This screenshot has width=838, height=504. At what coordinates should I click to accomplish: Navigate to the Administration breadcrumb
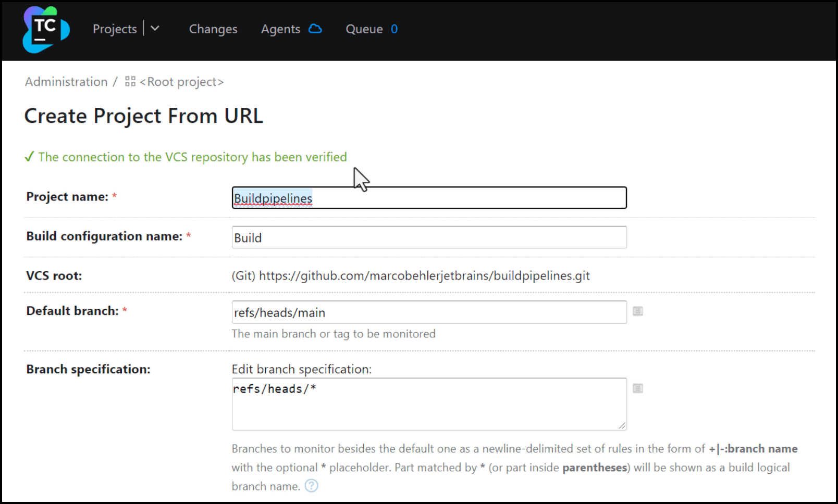(66, 82)
